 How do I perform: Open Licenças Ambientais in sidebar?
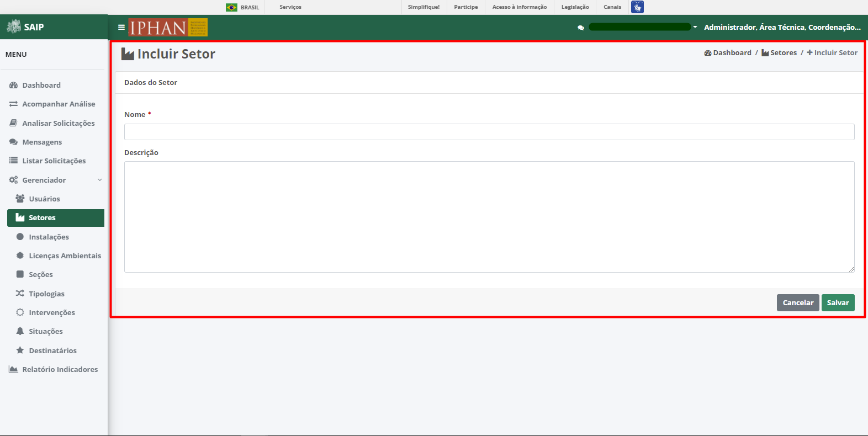coord(65,256)
